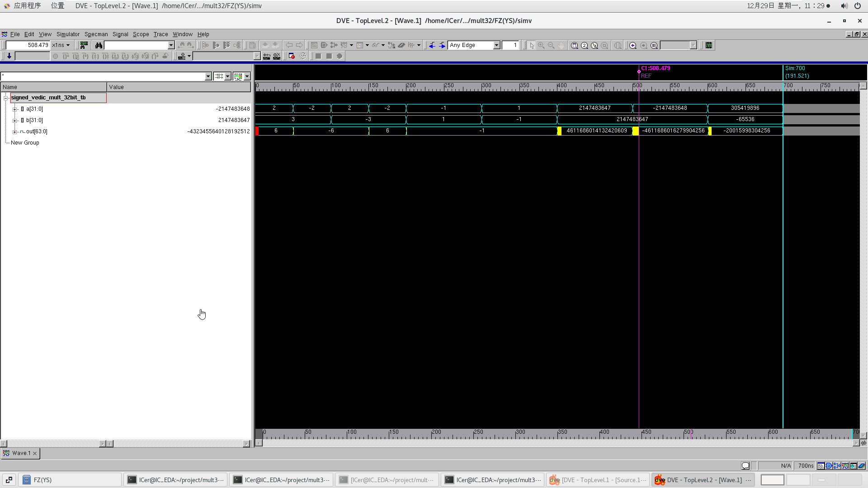Activate the Pan hand tool
868x488 pixels.
click(561, 45)
